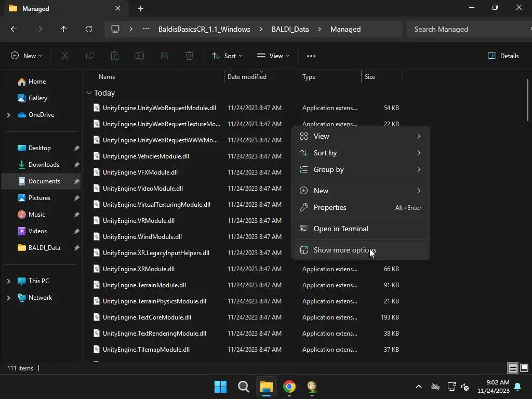Collapse the Today group
This screenshot has width=532, height=399.
(89, 93)
